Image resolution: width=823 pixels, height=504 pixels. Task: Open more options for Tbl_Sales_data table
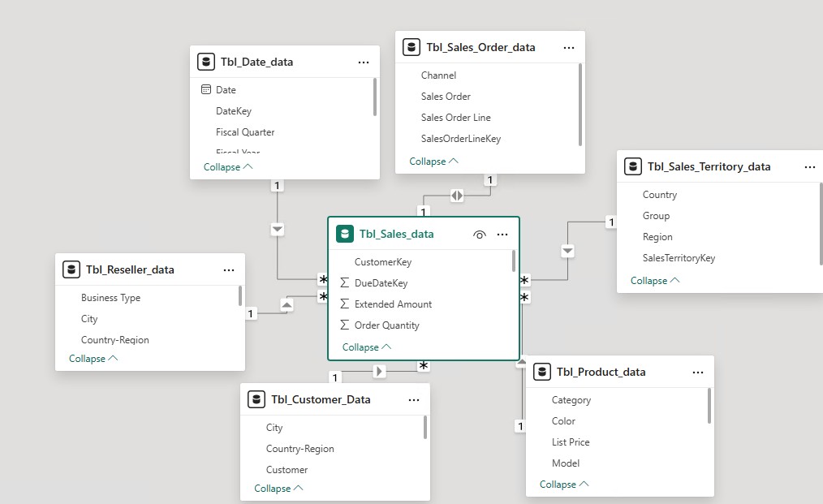pyautogui.click(x=502, y=235)
